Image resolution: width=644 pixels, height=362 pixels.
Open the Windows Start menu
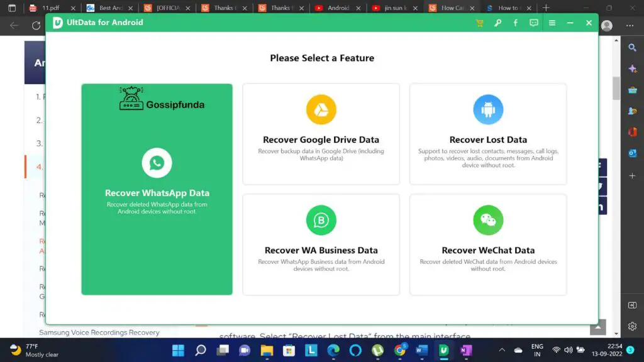(178, 350)
